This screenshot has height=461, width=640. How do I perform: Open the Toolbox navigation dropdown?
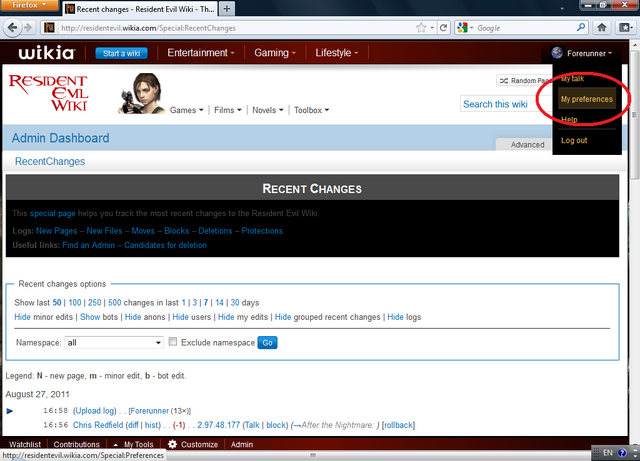311,110
